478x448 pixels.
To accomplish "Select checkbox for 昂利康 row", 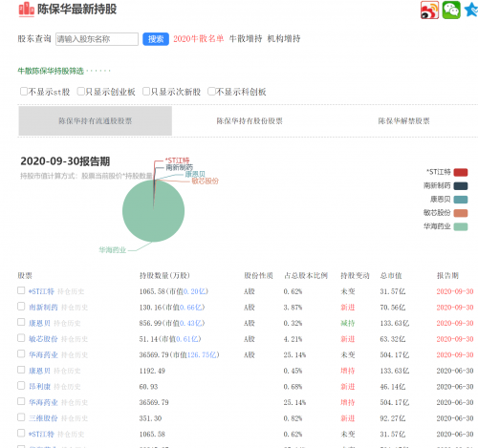I will click(x=21, y=386).
